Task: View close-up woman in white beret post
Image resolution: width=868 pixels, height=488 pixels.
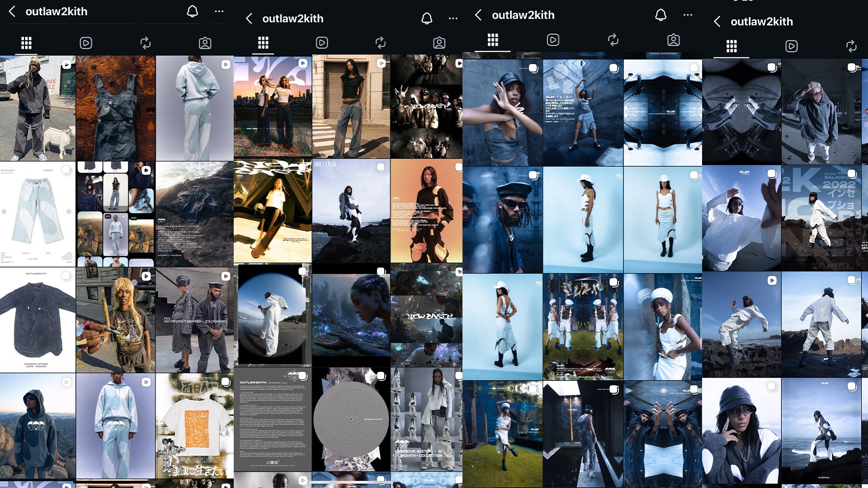Action: (x=663, y=327)
